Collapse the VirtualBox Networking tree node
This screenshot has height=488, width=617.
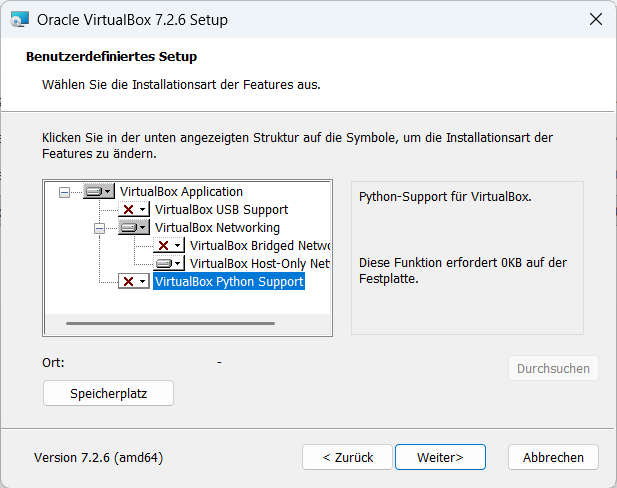click(99, 228)
